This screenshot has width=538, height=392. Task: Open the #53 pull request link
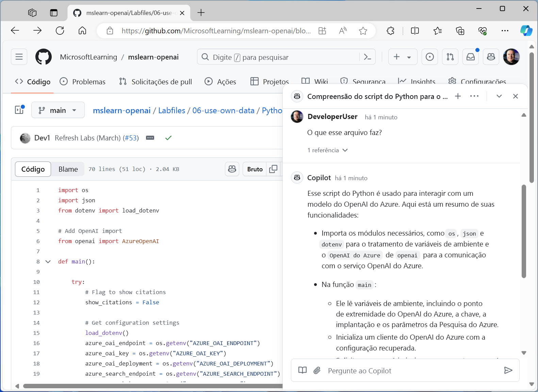click(x=131, y=138)
